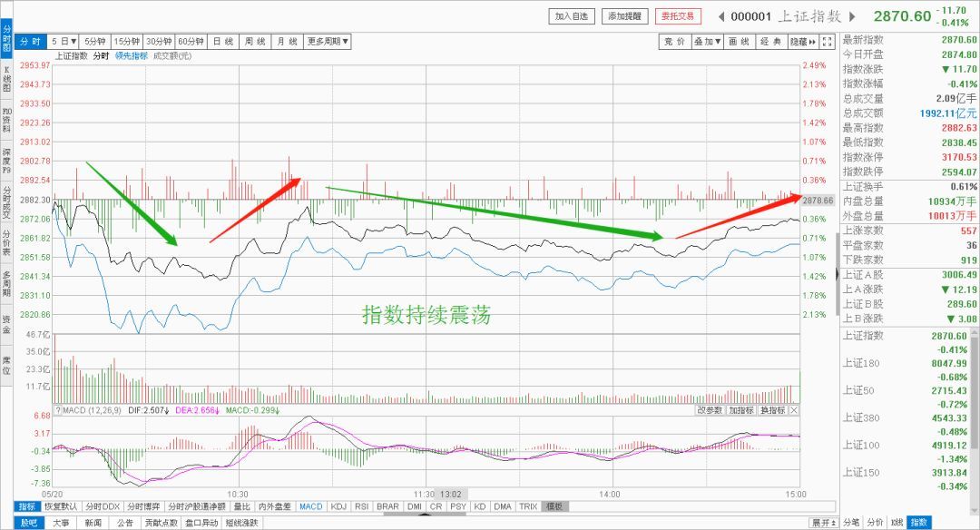This screenshot has width=980, height=530.
Task: Select the TRIX indicator tab
Action: click(528, 506)
